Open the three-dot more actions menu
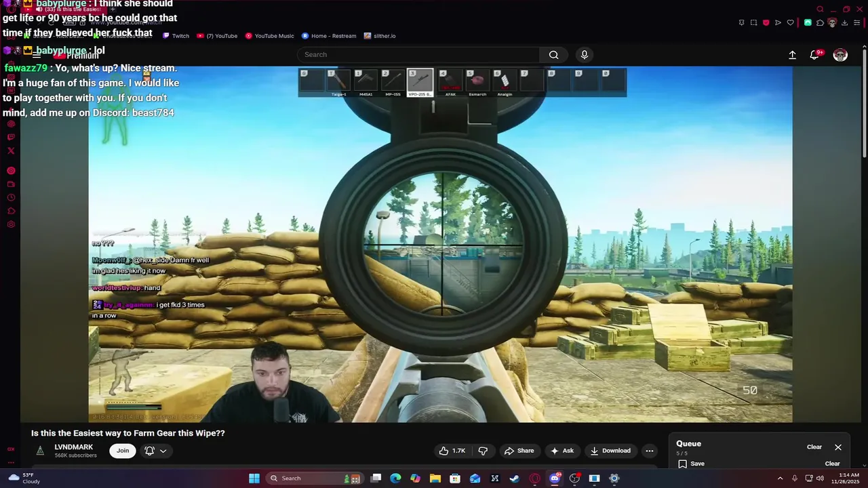The width and height of the screenshot is (868, 488). click(649, 451)
